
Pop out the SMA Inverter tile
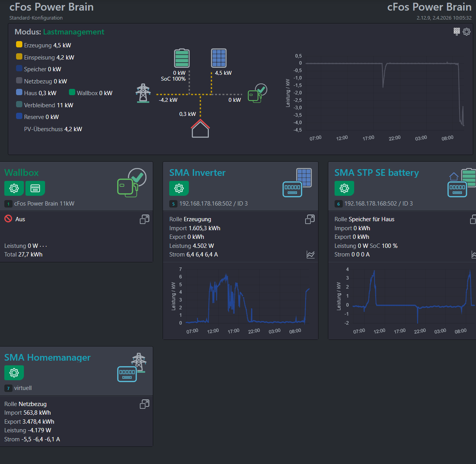[x=310, y=220]
